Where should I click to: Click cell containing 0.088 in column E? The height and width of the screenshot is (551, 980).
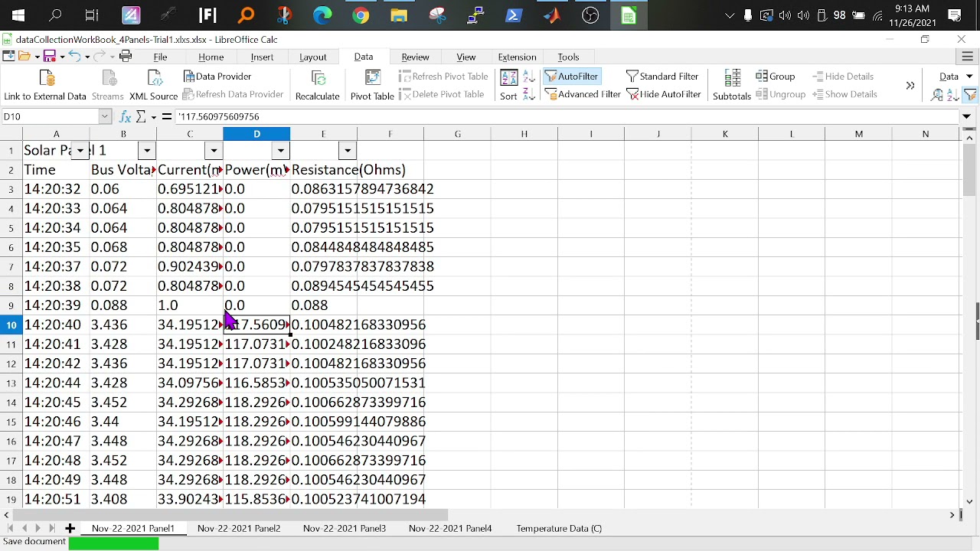pyautogui.click(x=323, y=305)
